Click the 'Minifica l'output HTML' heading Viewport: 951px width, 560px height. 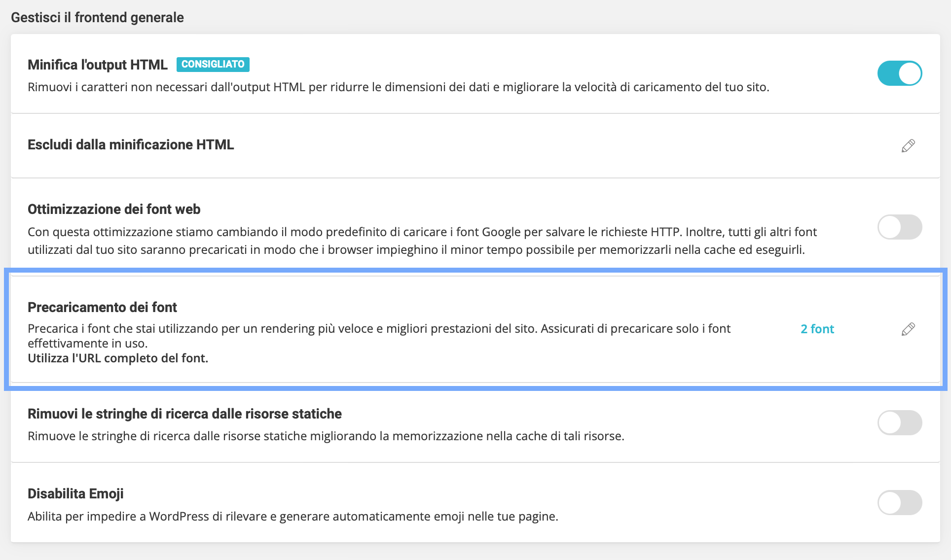(x=98, y=65)
